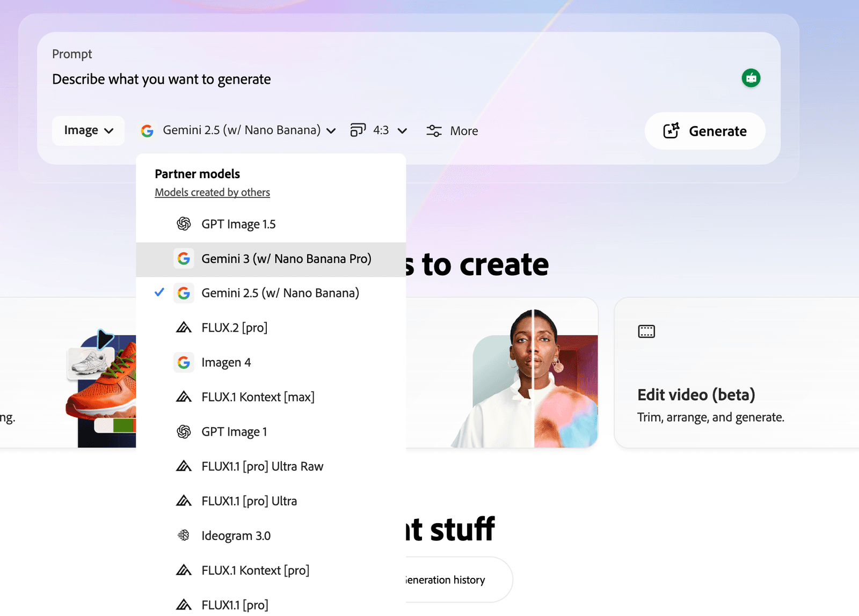Select GPT Image 1.5 model

(271, 224)
